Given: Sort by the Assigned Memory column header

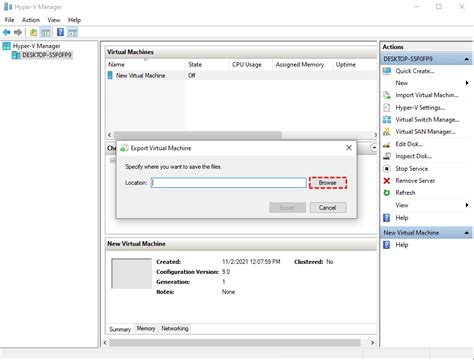Looking at the screenshot, I should coord(302,64).
